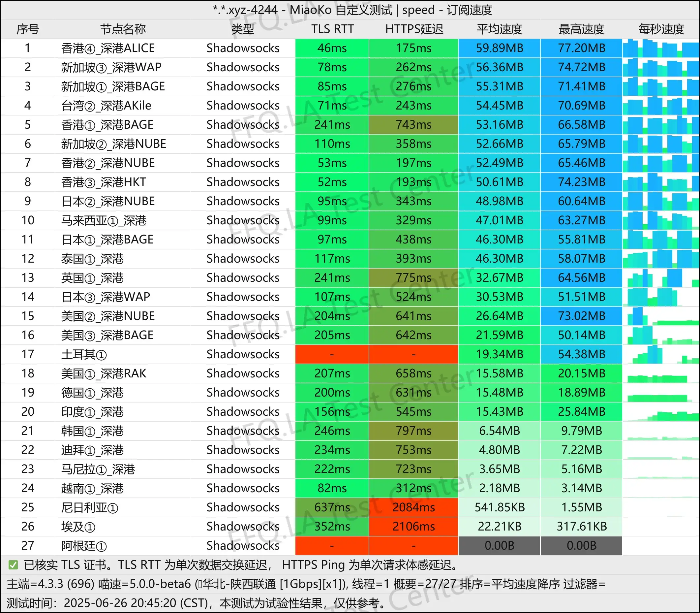700x613 pixels.
Task: Click the 317.61KB max speed cell
Action: pyautogui.click(x=581, y=527)
